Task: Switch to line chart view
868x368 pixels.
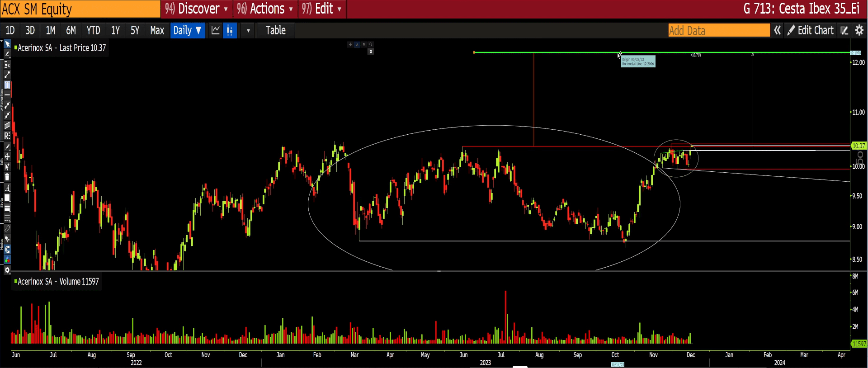Action: click(x=215, y=30)
